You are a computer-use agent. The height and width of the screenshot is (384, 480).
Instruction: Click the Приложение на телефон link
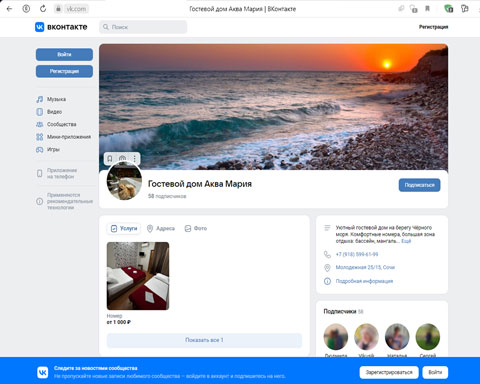62,173
